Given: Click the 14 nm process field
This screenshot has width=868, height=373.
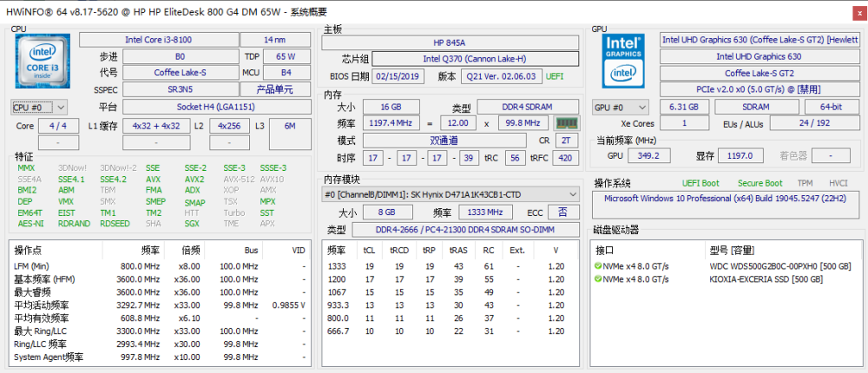Looking at the screenshot, I should pyautogui.click(x=275, y=40).
